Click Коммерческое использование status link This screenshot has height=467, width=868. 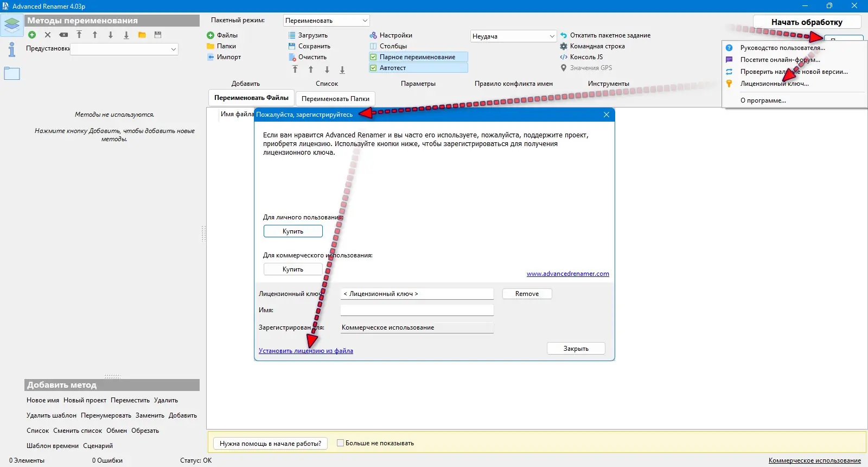[x=814, y=460]
